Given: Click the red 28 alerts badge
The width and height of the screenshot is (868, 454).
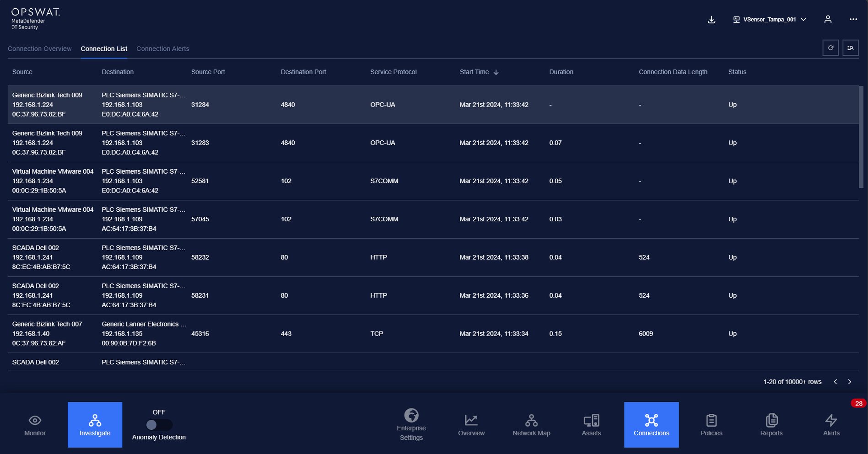Looking at the screenshot, I should pos(858,404).
